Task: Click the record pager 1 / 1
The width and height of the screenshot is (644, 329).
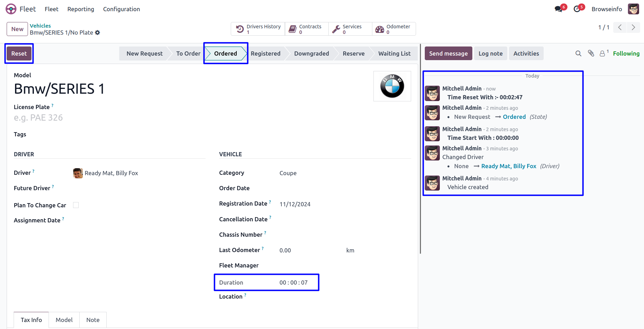Action: coord(604,27)
